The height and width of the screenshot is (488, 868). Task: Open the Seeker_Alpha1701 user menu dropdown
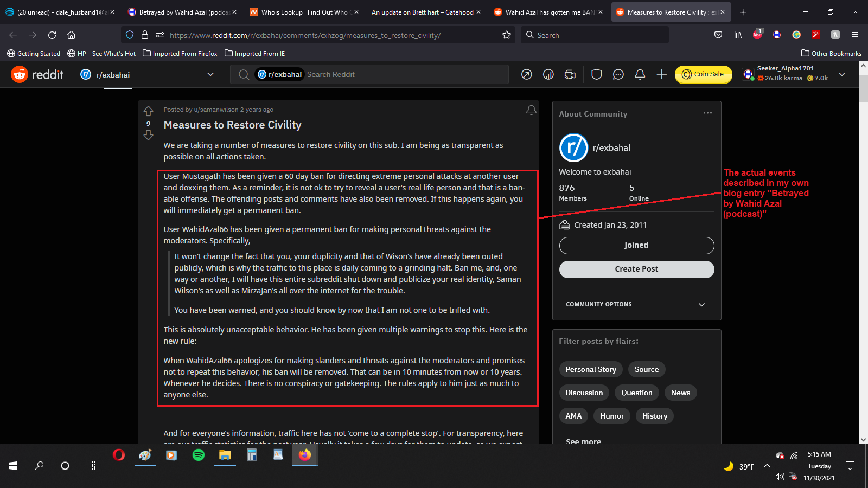click(x=841, y=75)
